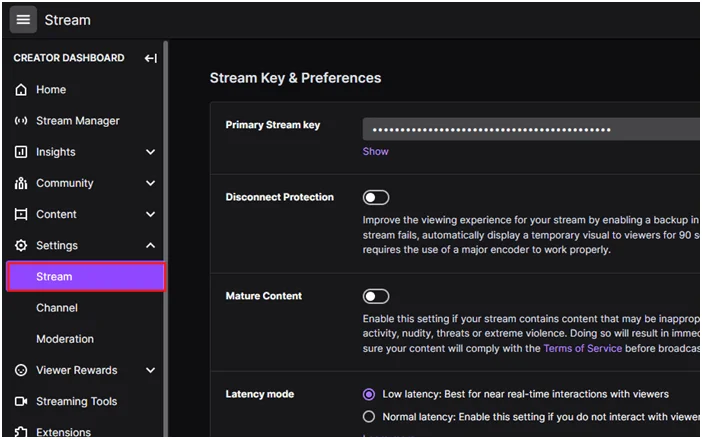Click the Insights chart icon
The height and width of the screenshot is (439, 702).
21,152
